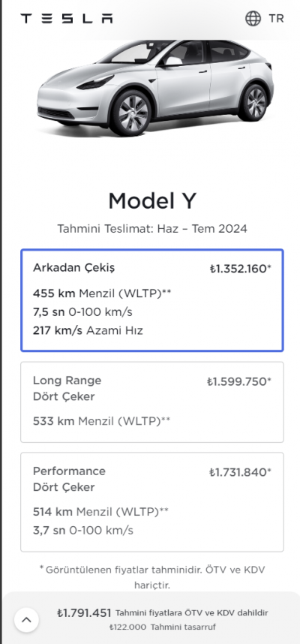Viewport: 300px width, 644px height.
Task: Click the 455 km Menzil (WLTP) spec
Action: 102,293
